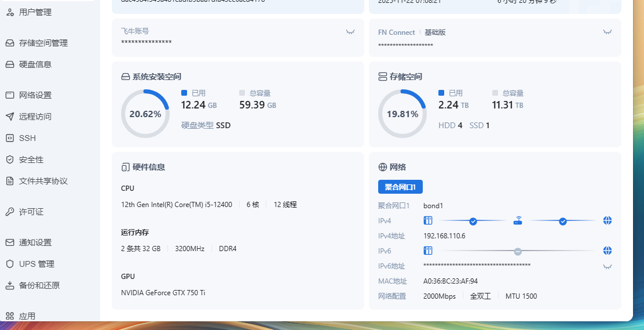Click the 系统安装空间 disk icon
Screen dimensions: 644x330
click(x=125, y=77)
